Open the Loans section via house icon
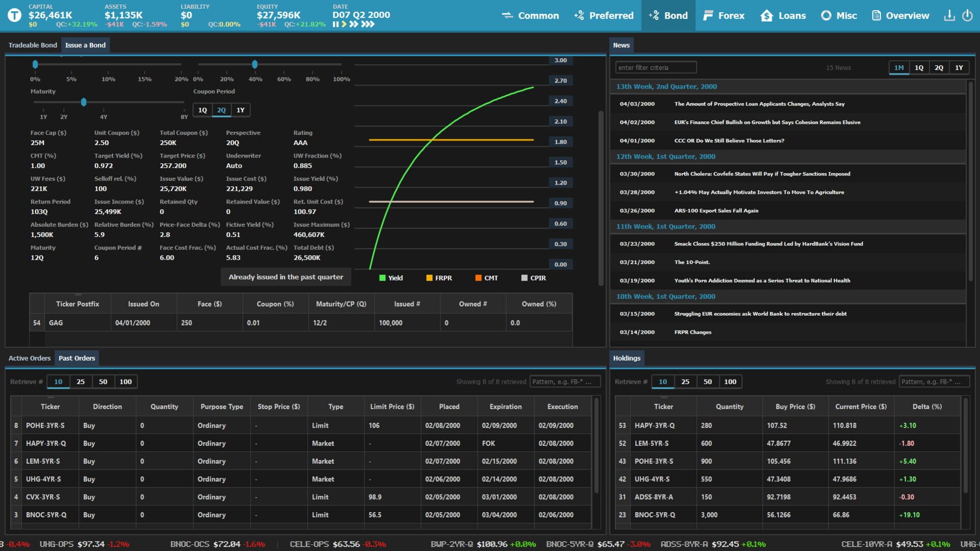Viewport: 980px width, 551px height. point(766,15)
